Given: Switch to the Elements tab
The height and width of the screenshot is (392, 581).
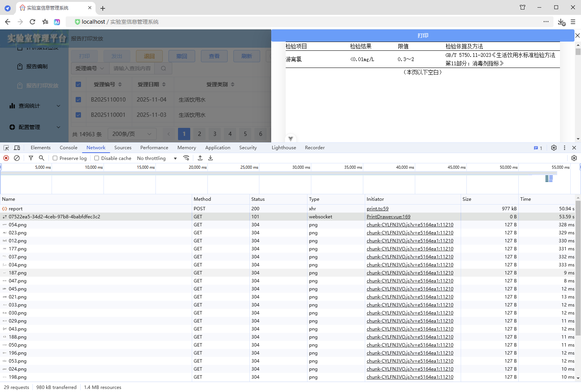Looking at the screenshot, I should point(40,148).
